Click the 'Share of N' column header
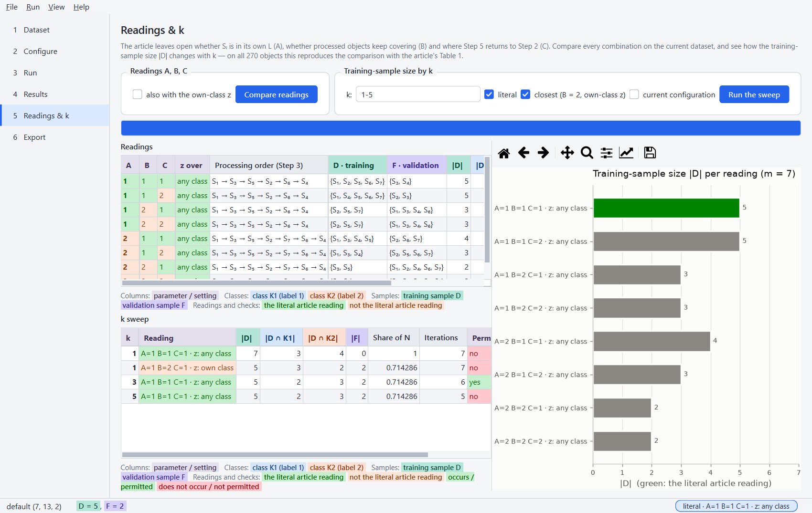812x513 pixels. [x=394, y=337]
